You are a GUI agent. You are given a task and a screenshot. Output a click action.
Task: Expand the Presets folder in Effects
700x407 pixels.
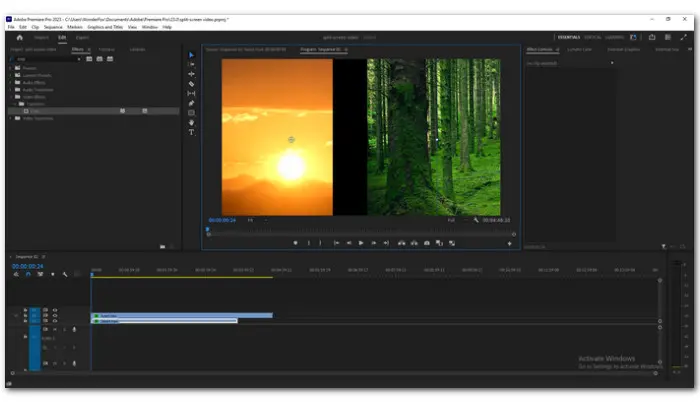click(11, 68)
